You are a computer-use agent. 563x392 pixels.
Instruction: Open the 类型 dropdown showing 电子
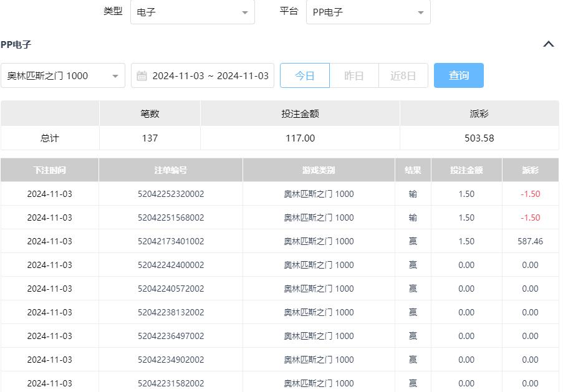192,12
